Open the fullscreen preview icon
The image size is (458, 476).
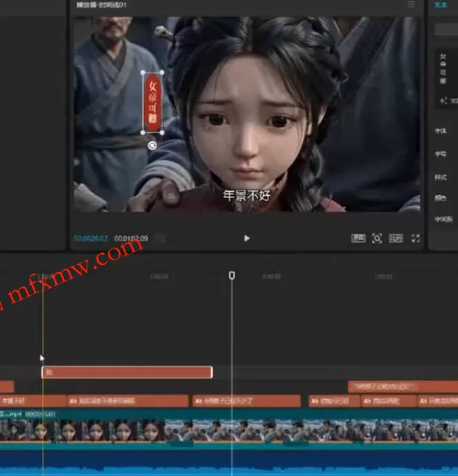415,238
